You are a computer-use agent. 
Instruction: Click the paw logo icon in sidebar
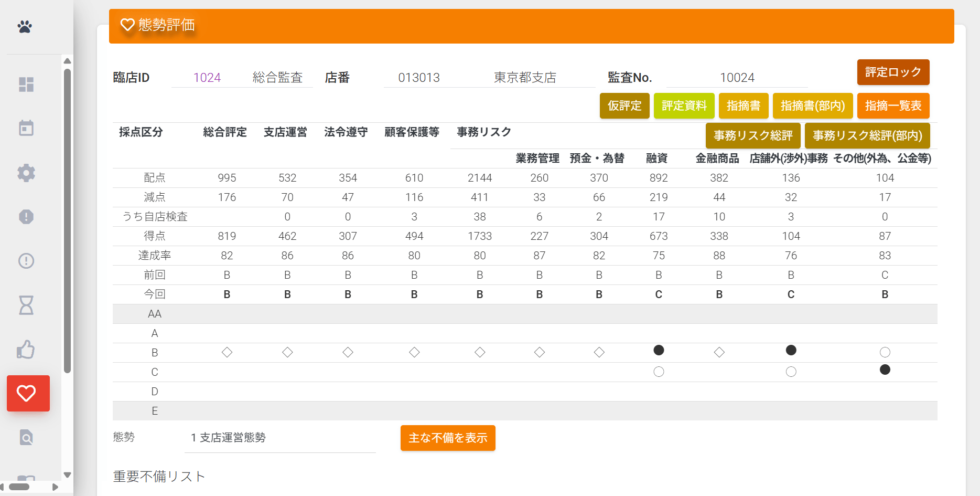click(x=25, y=26)
